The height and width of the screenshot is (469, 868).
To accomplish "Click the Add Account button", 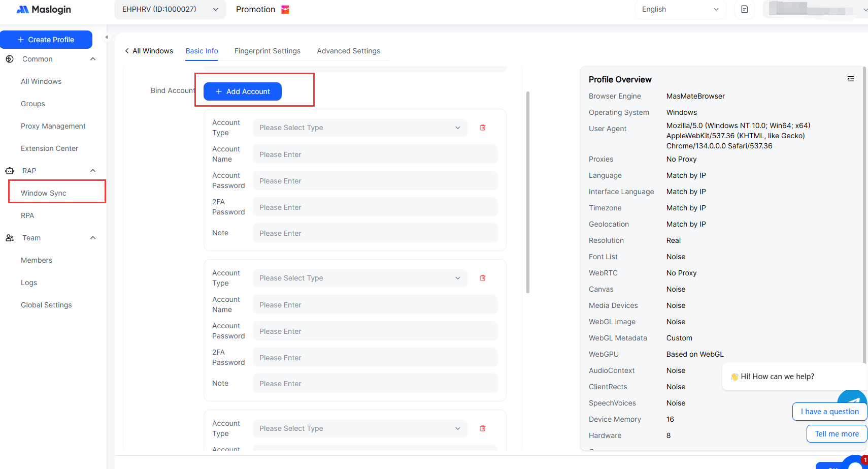I will pos(243,91).
